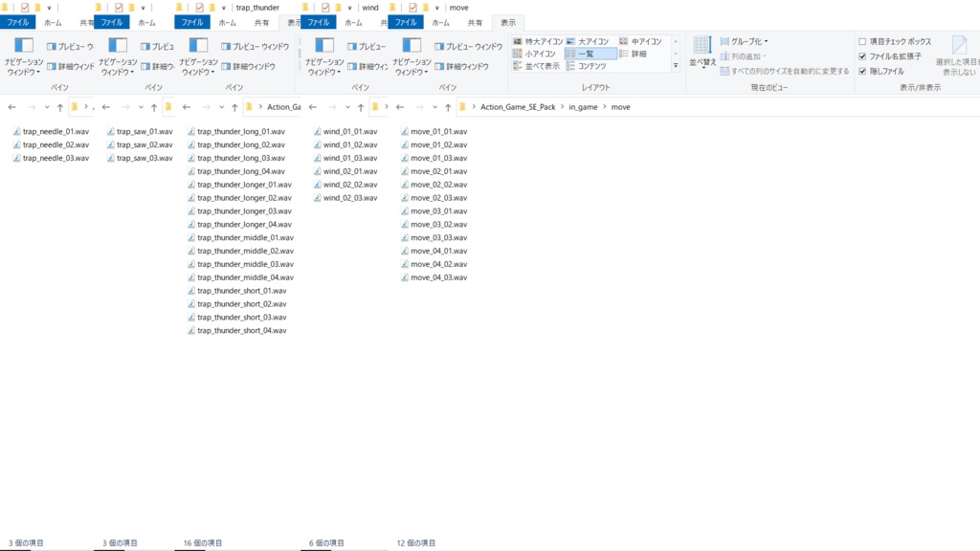This screenshot has height=551, width=980.
Task: Uncheck the 隠しファイル checkbox
Action: click(x=862, y=71)
